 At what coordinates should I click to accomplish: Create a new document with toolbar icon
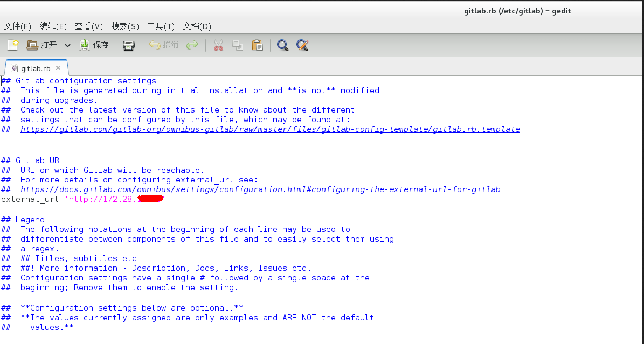(x=13, y=45)
